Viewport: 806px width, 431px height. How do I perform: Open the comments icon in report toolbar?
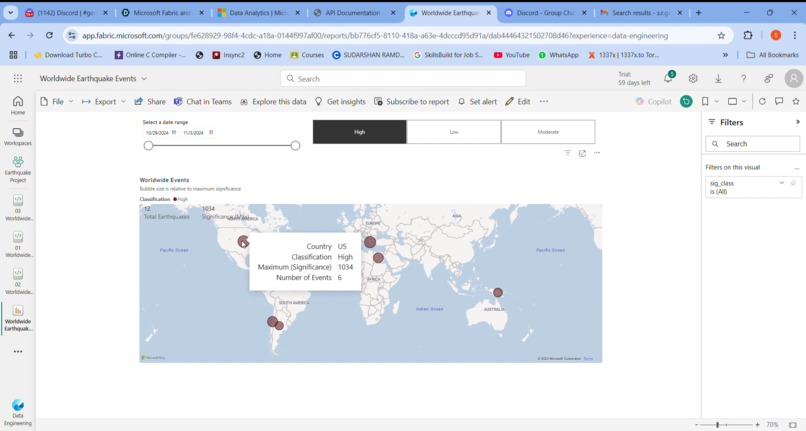779,101
